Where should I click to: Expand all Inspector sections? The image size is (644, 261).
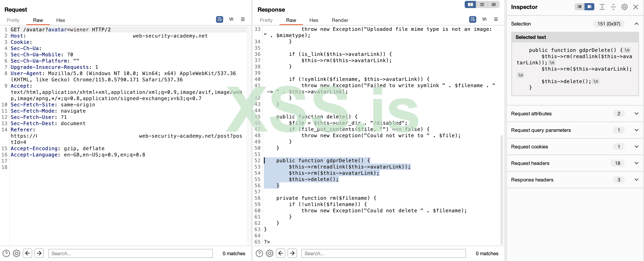click(602, 7)
